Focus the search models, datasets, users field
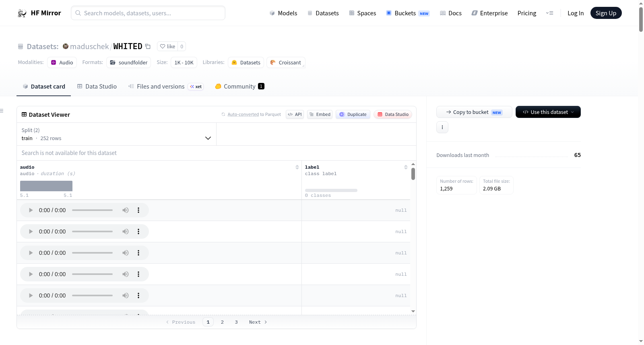 pos(148,13)
